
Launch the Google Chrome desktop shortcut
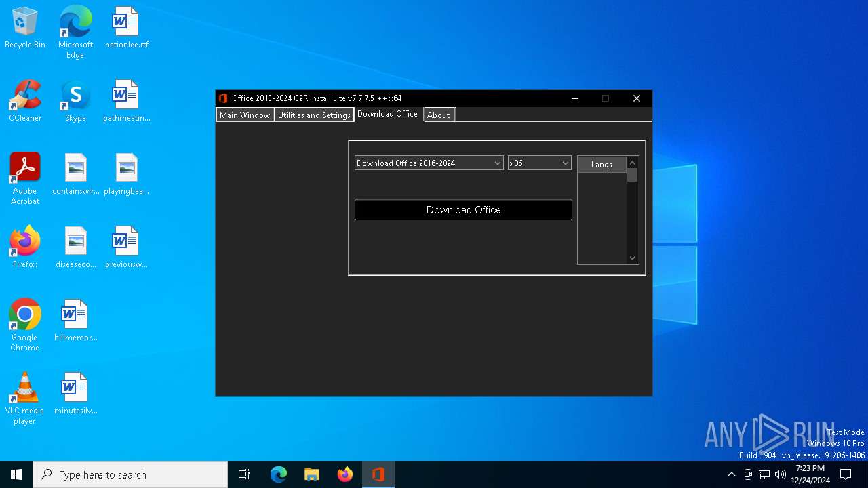25,325
